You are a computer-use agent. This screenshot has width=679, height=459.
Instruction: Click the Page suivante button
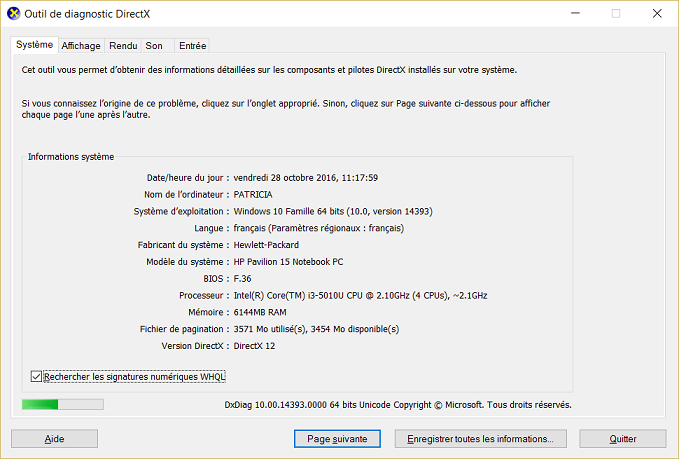337,439
